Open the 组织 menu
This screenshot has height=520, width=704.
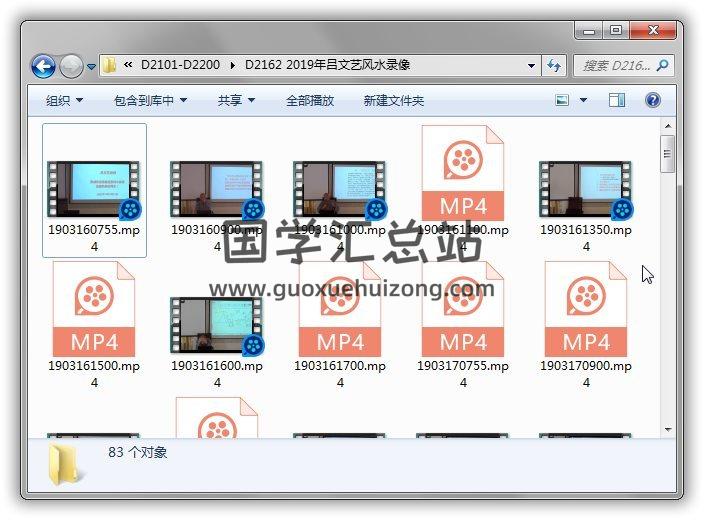(64, 100)
